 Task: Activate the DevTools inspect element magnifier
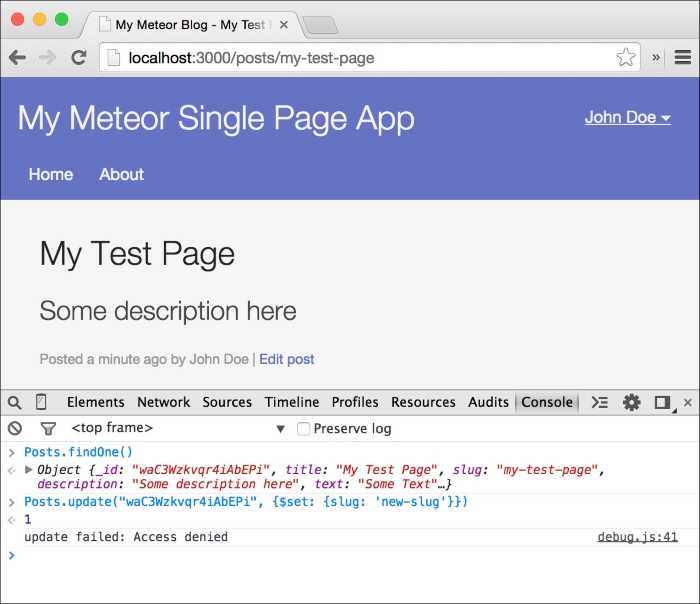(14, 403)
